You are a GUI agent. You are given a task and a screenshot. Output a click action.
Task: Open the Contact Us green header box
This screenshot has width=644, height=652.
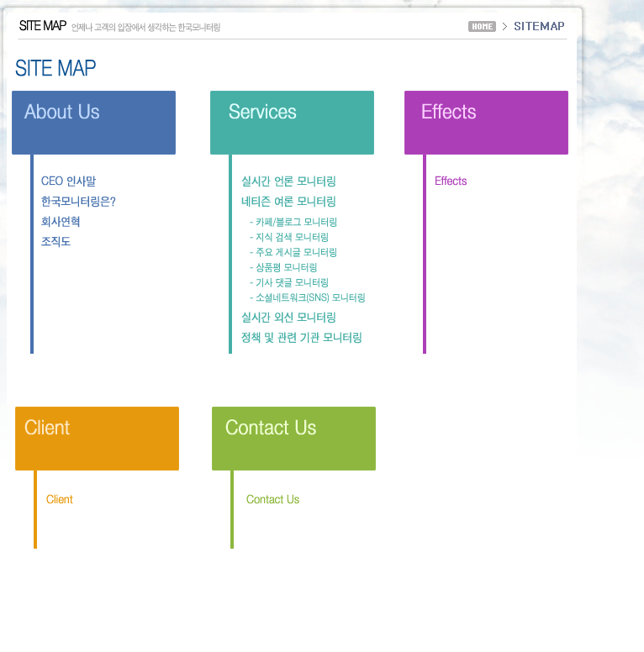click(x=293, y=439)
